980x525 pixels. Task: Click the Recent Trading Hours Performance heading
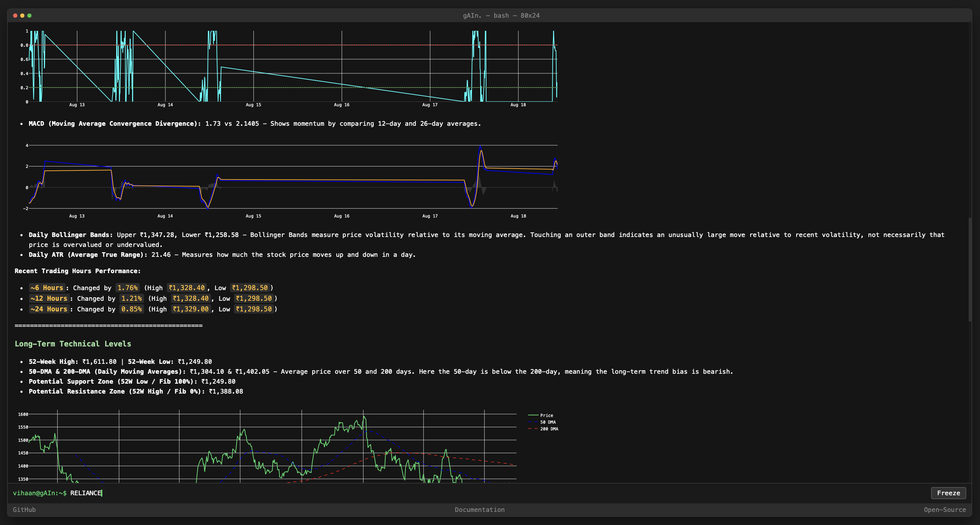78,271
